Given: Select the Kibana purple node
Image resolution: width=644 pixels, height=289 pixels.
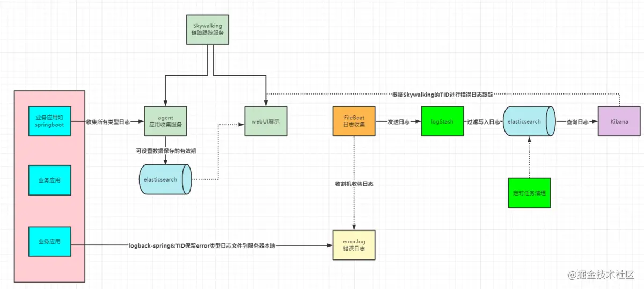Looking at the screenshot, I should (x=619, y=121).
